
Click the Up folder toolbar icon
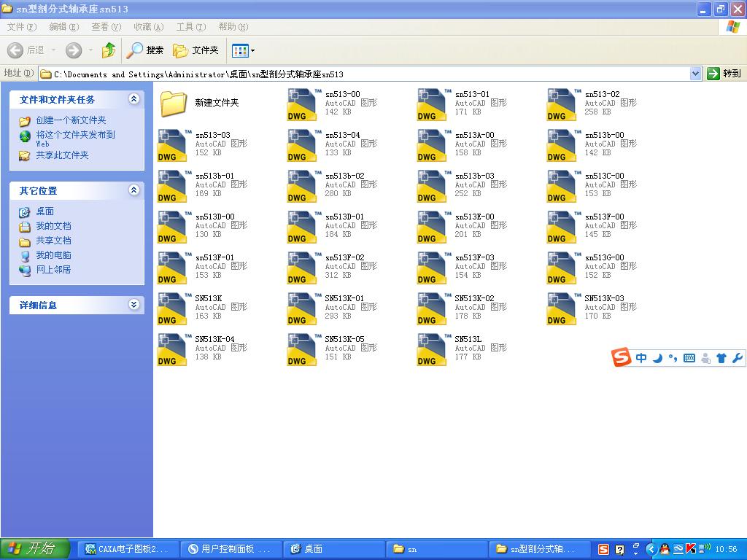pos(109,50)
